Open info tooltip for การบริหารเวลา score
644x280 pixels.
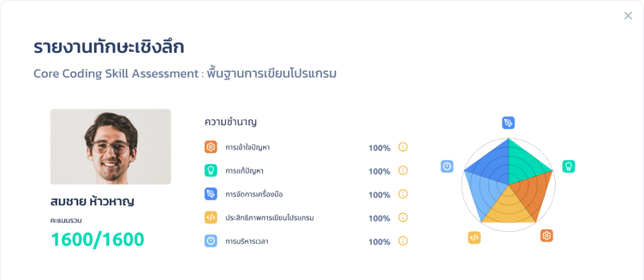click(x=403, y=241)
